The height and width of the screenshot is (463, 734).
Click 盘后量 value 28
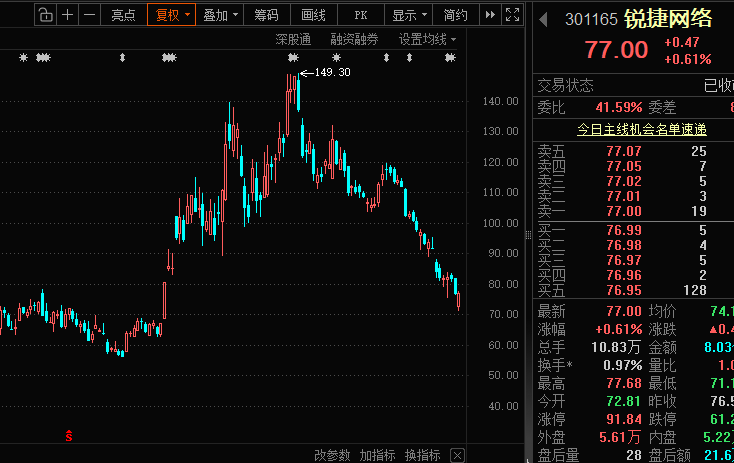(634, 455)
